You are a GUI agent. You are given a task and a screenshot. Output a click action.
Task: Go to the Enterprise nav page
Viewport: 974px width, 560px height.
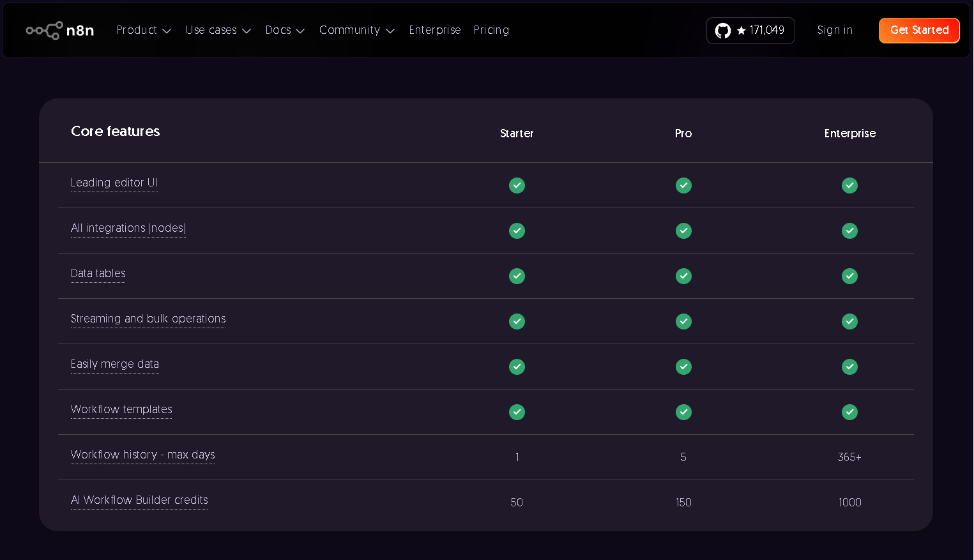[435, 30]
